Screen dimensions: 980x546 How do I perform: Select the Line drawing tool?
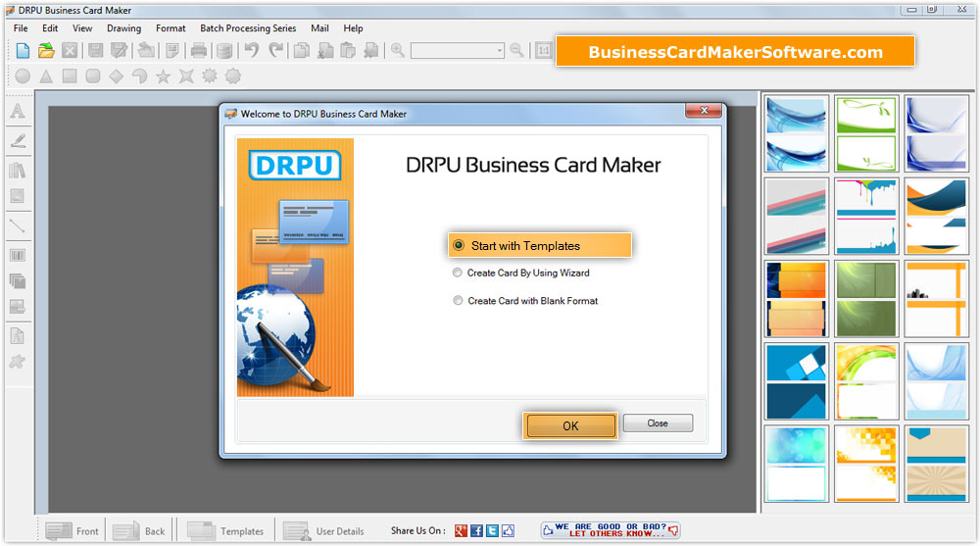coord(18,225)
